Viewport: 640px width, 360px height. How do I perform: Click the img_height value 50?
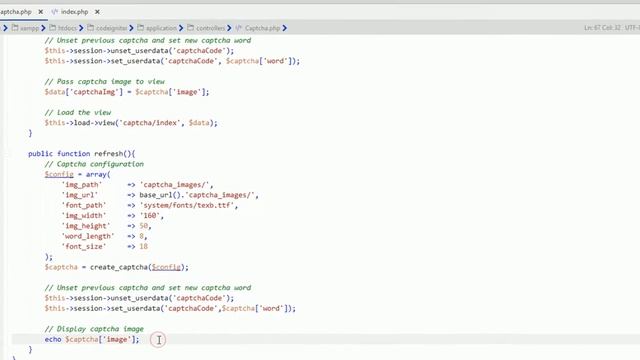point(144,226)
